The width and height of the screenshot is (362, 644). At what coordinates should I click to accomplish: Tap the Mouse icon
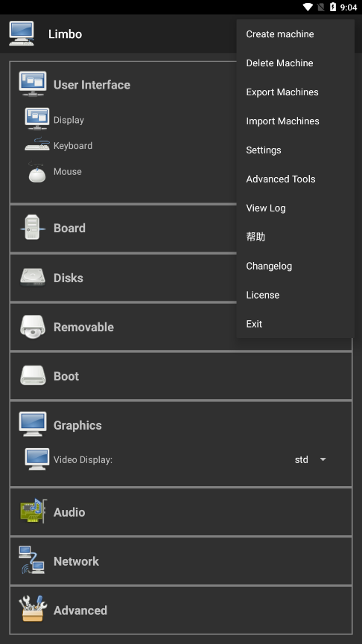click(x=37, y=172)
